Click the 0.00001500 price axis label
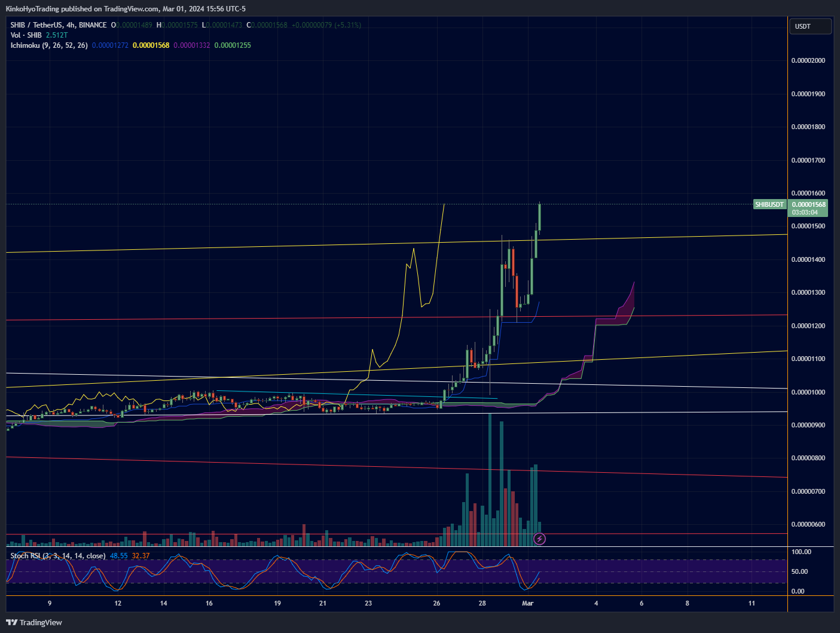 [808, 226]
